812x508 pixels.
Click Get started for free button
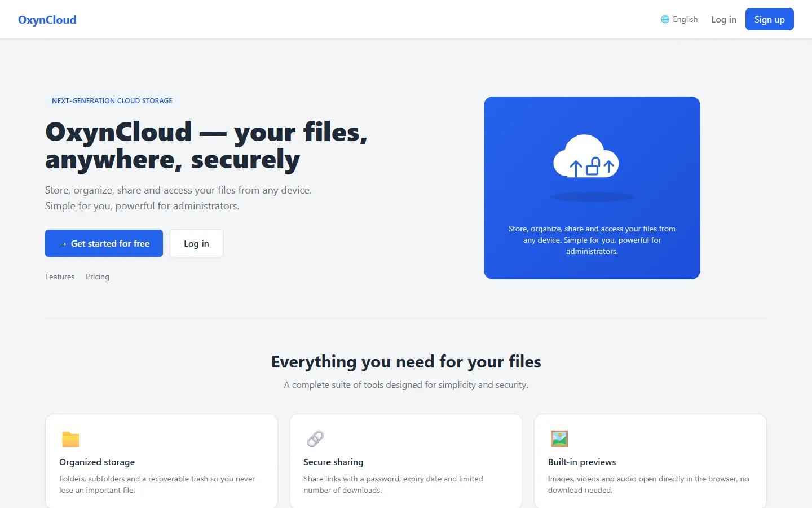(104, 243)
